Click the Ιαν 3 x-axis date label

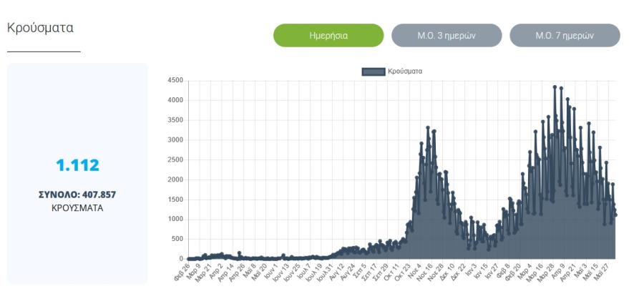(x=470, y=270)
